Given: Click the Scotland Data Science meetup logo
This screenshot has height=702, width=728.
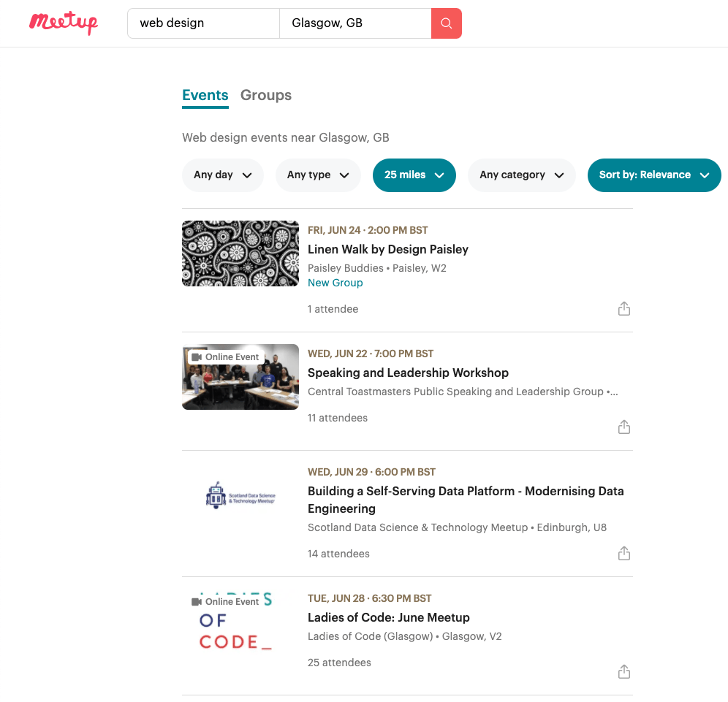Looking at the screenshot, I should coord(240,495).
